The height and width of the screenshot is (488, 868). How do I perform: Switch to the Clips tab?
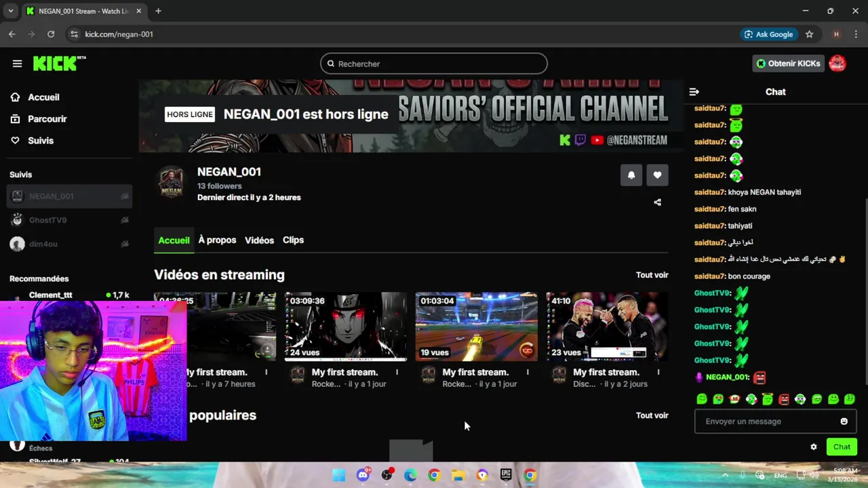(x=293, y=240)
